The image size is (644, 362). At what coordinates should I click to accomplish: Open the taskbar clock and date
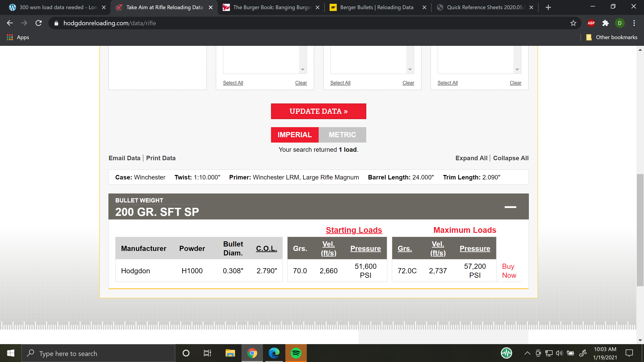click(605, 353)
